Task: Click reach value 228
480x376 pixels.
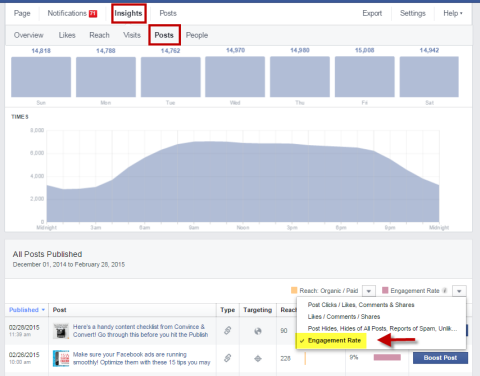Action: pyautogui.click(x=285, y=358)
